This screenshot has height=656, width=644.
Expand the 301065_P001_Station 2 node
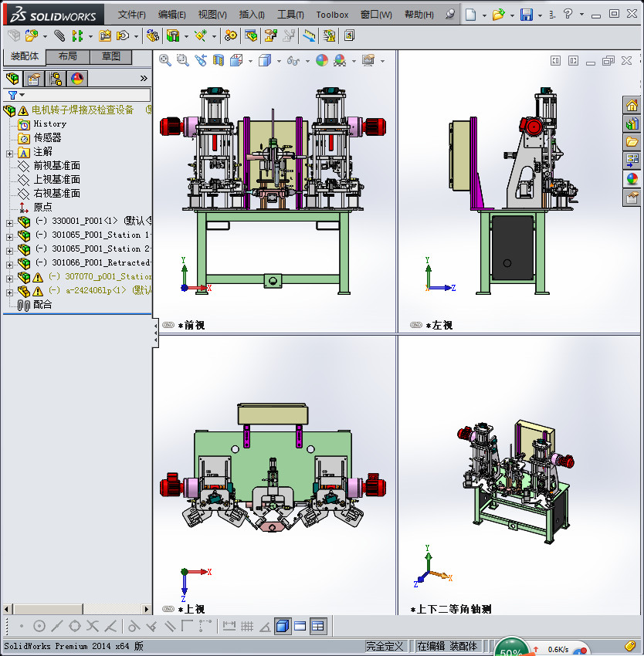tap(9, 251)
